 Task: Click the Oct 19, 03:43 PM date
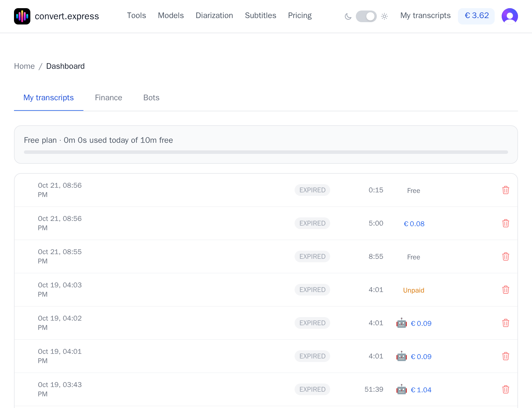(60, 389)
